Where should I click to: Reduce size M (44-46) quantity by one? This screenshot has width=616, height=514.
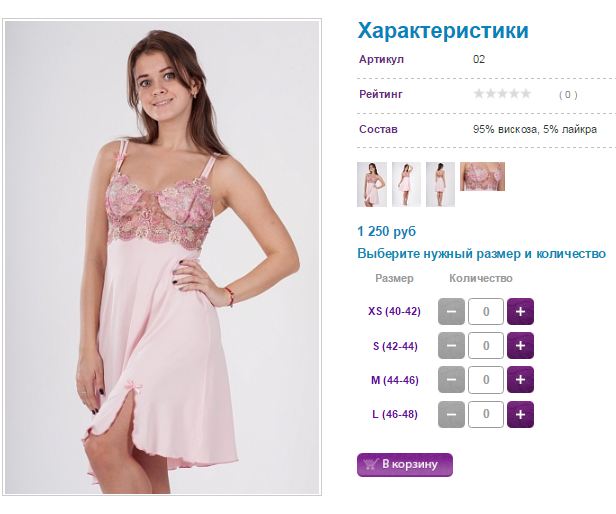click(451, 380)
